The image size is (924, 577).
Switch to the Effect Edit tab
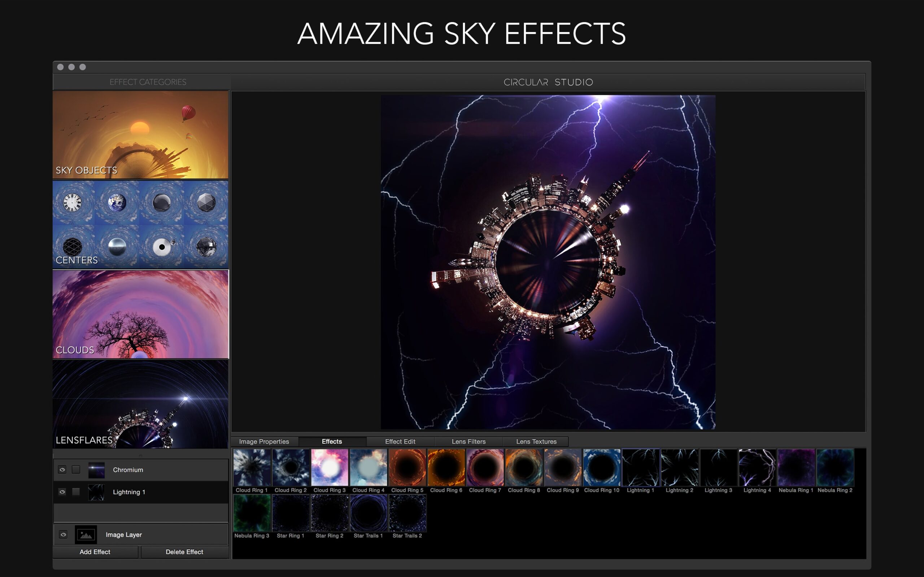400,441
